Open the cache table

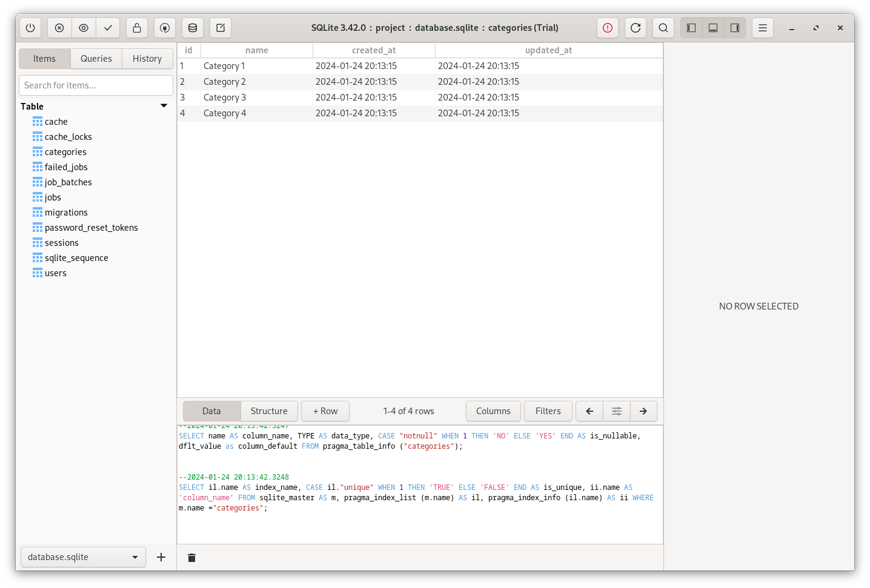pos(56,122)
